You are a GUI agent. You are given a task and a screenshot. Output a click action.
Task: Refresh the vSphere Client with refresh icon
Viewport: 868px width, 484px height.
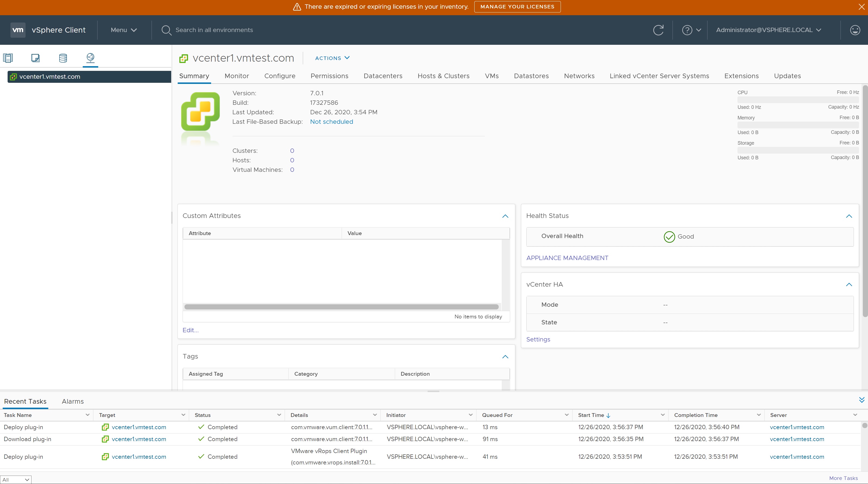point(659,30)
